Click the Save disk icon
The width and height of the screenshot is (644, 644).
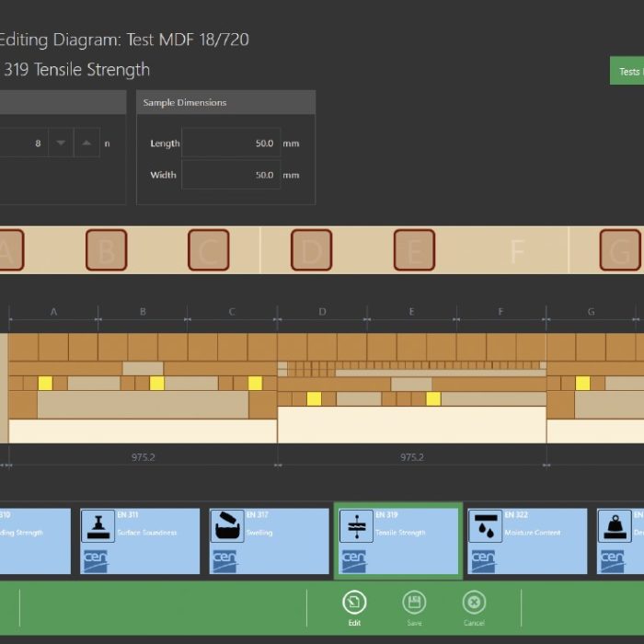coord(414,603)
